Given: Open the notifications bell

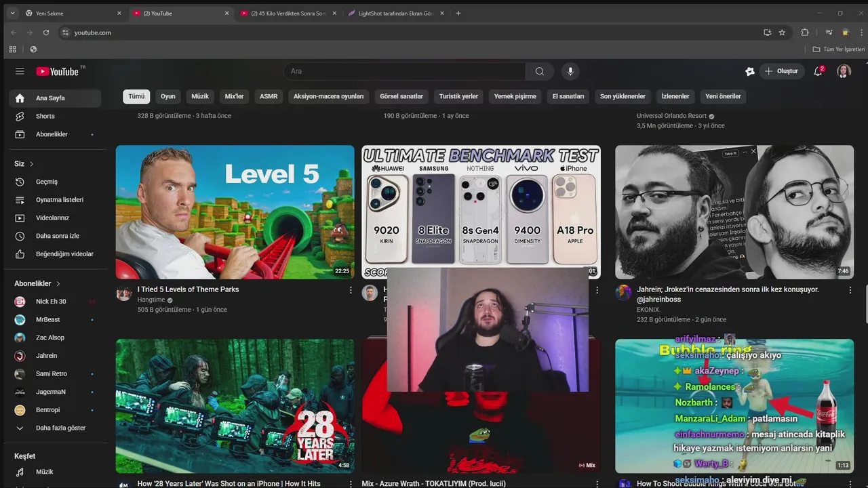Looking at the screenshot, I should [x=818, y=71].
